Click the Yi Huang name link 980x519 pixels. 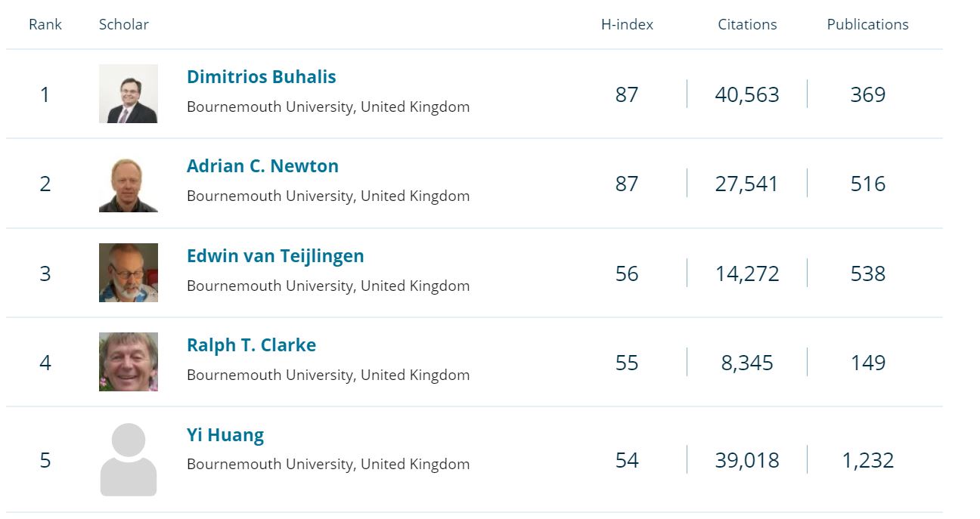(x=225, y=435)
